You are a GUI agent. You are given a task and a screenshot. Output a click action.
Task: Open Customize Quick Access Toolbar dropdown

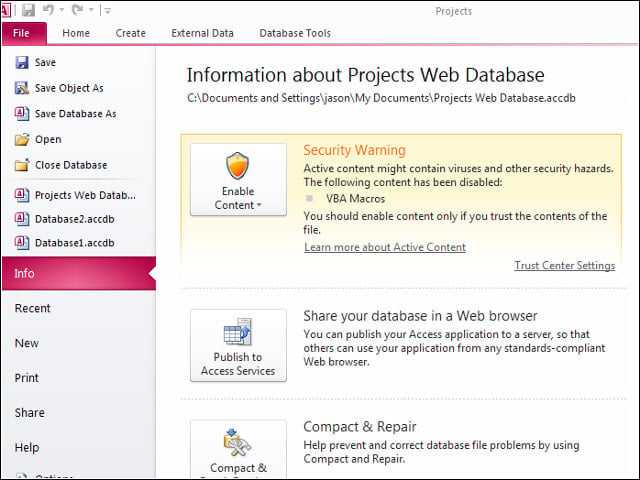tap(107, 11)
